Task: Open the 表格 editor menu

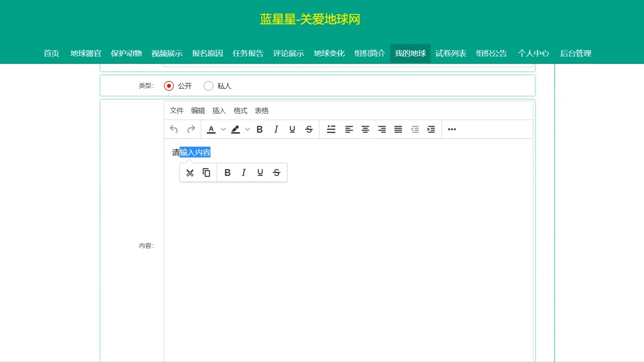Action: tap(262, 111)
